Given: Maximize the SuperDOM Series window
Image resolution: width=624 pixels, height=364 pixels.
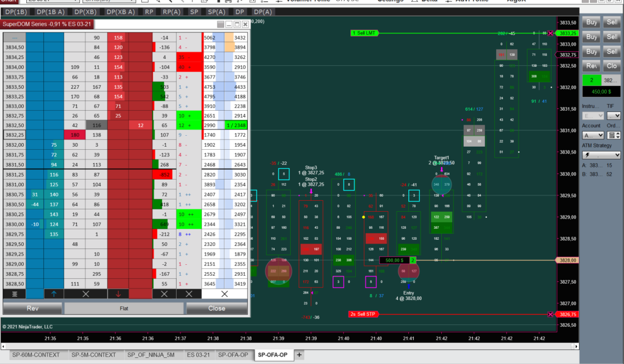Looking at the screenshot, I should 237,24.
